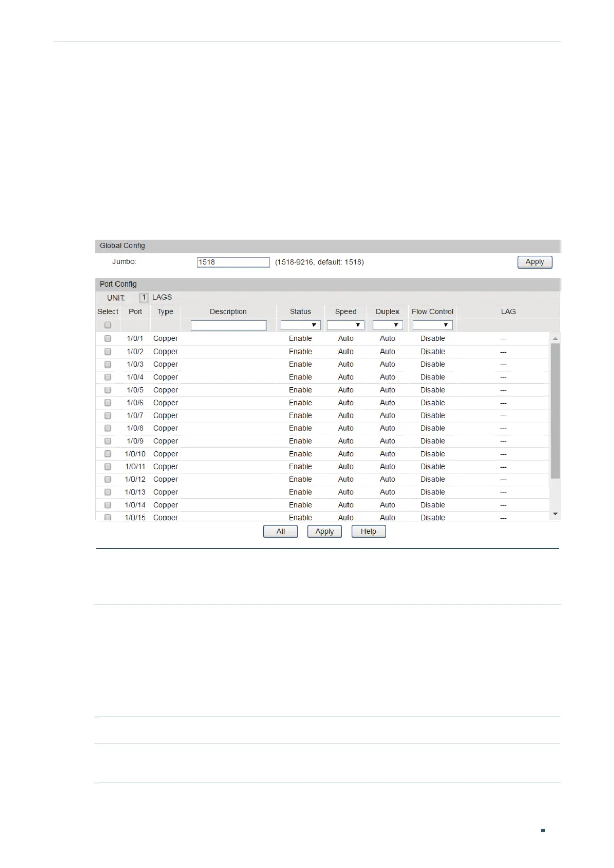614x868 pixels.
Task: Click port label 1/0/1
Action: click(x=135, y=339)
